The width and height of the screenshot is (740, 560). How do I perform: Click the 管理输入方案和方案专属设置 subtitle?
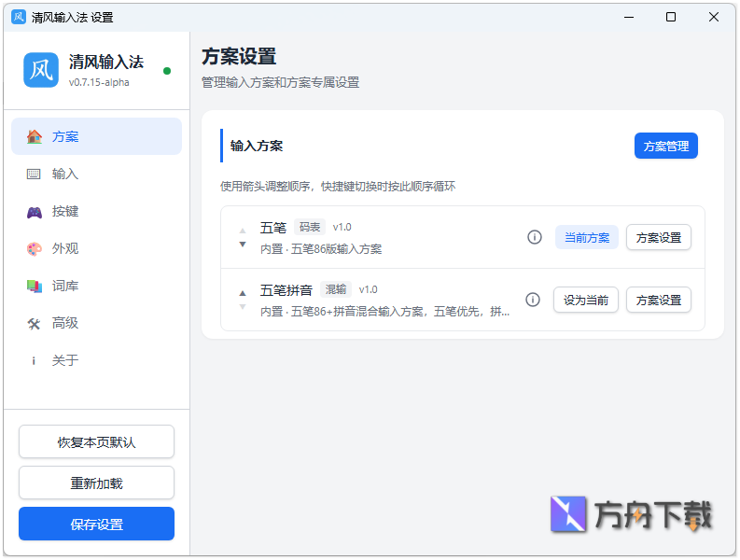coord(280,83)
